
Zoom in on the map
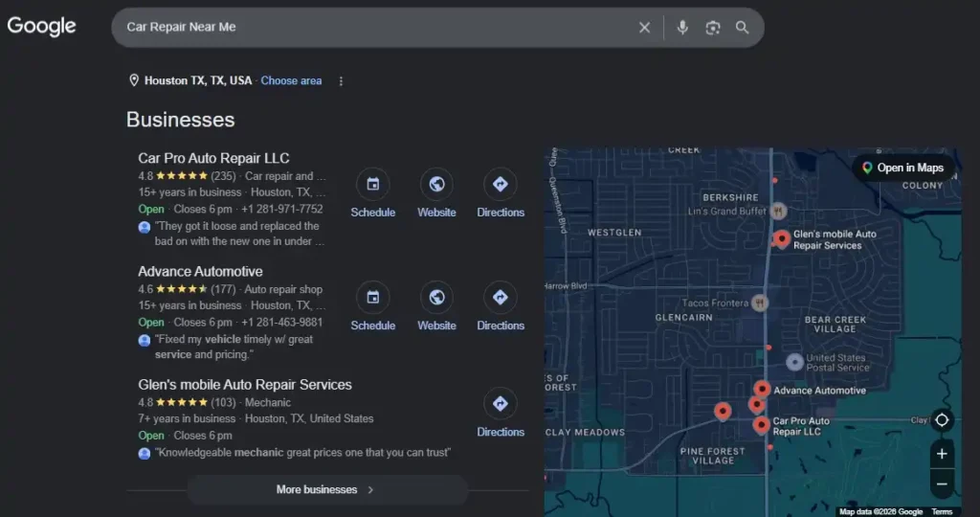[942, 454]
